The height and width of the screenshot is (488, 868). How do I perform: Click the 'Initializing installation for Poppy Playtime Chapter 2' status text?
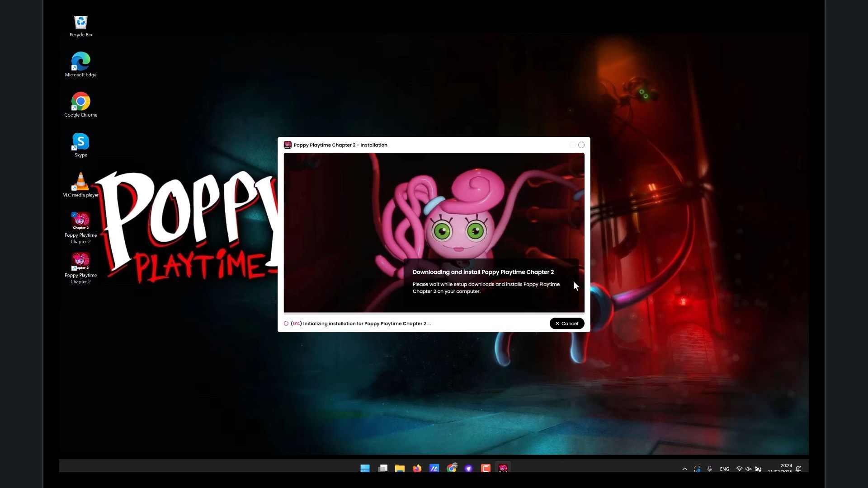pos(364,324)
